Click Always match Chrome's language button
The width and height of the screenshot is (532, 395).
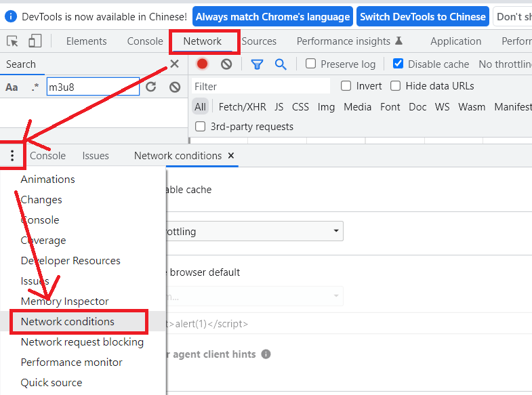[273, 16]
